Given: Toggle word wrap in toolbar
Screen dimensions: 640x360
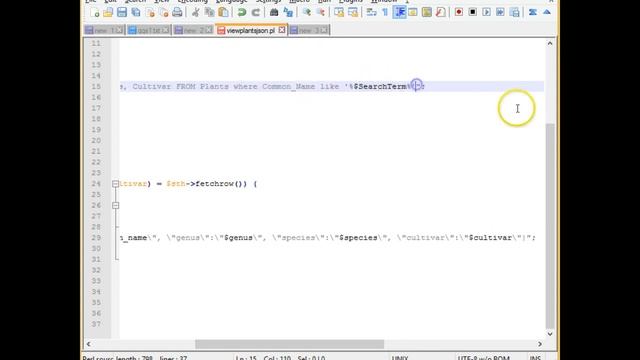Looking at the screenshot, I should (x=371, y=12).
